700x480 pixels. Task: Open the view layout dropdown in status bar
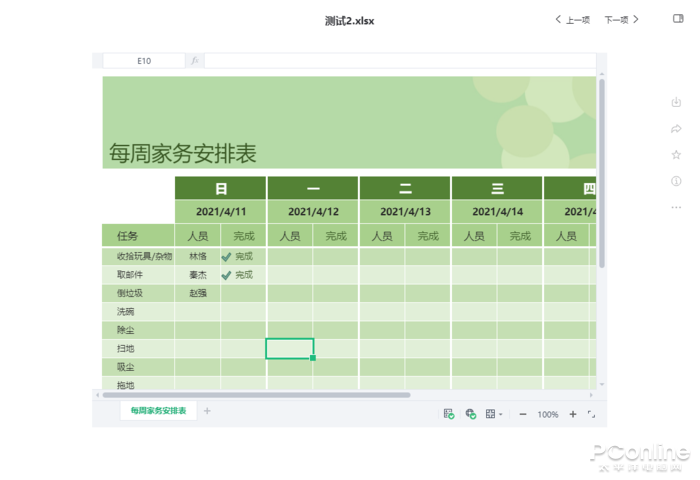pyautogui.click(x=493, y=414)
